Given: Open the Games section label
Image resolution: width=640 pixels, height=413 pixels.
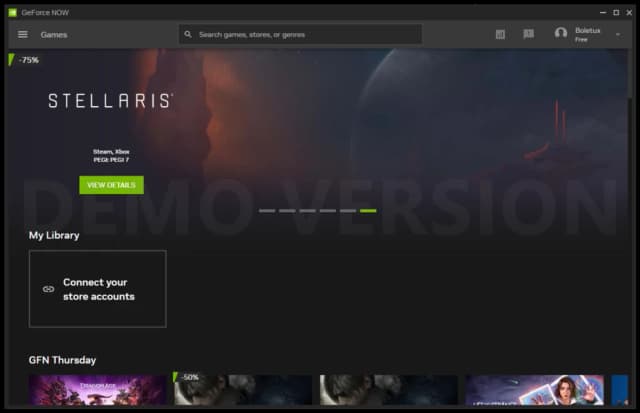Looking at the screenshot, I should click(54, 35).
